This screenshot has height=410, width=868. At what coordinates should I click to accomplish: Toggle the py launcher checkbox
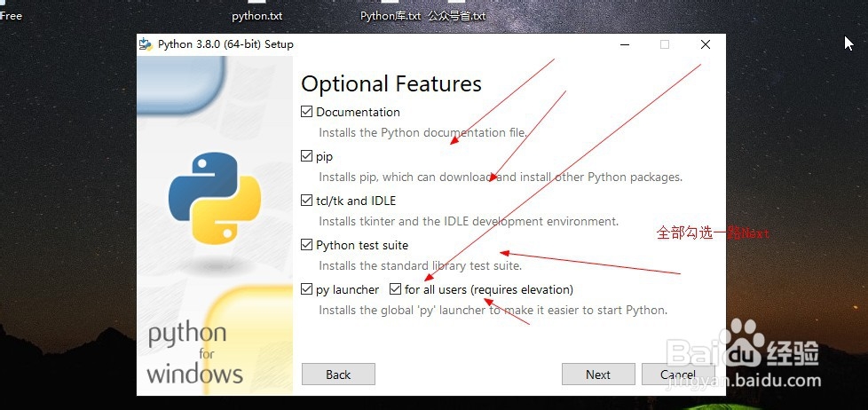point(307,288)
